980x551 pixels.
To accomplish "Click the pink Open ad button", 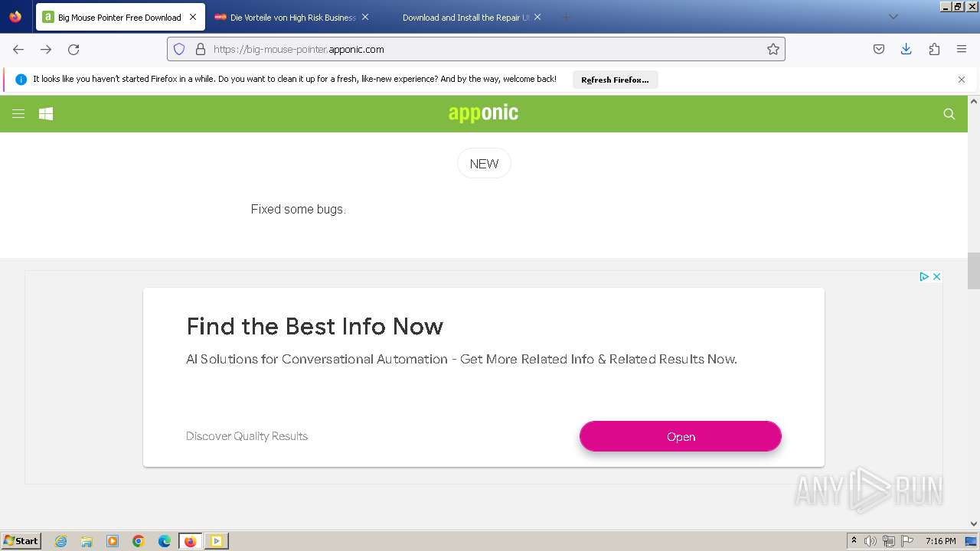I will [x=681, y=436].
